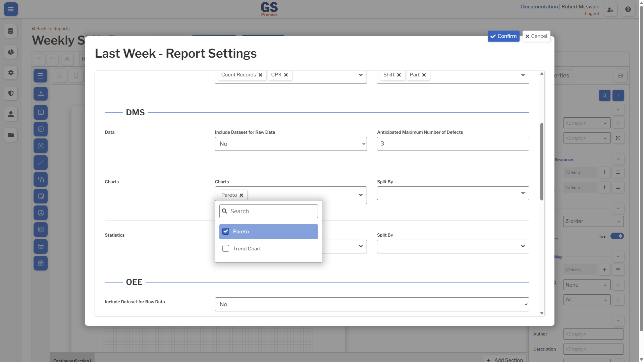The width and height of the screenshot is (644, 362).
Task: Open the pie chart reports icon in sidebar
Action: (x=11, y=52)
